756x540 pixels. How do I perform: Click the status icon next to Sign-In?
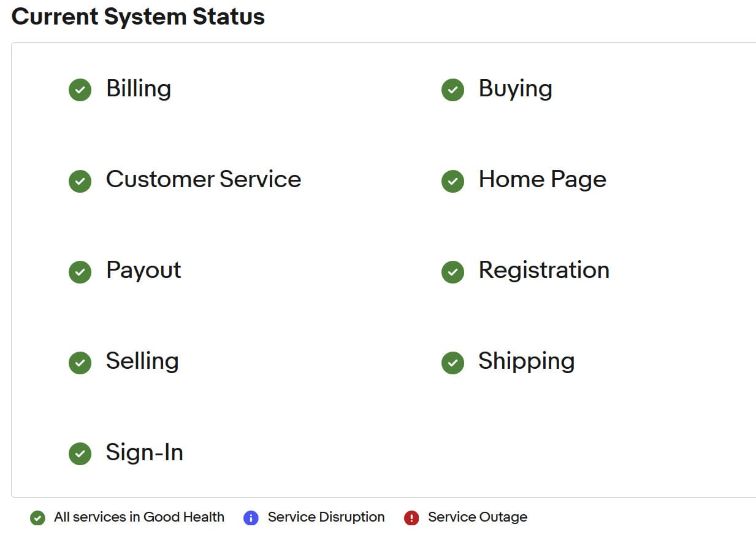tap(80, 454)
